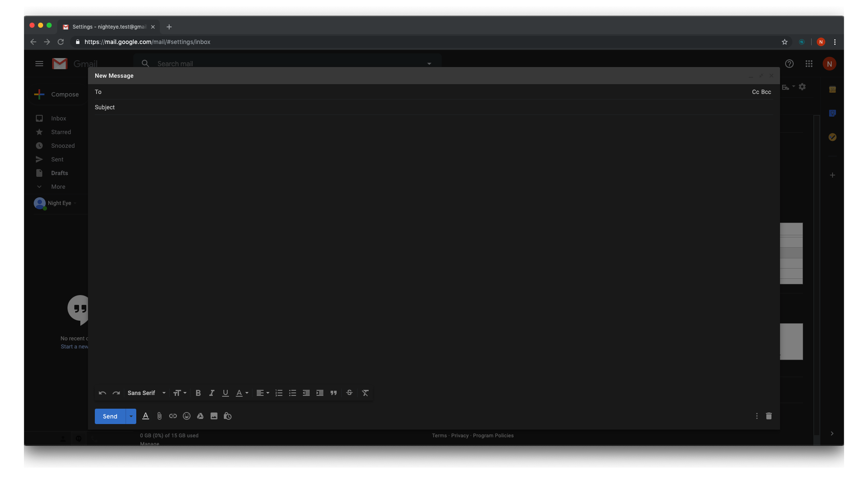Open Tasks in side panel

click(833, 137)
